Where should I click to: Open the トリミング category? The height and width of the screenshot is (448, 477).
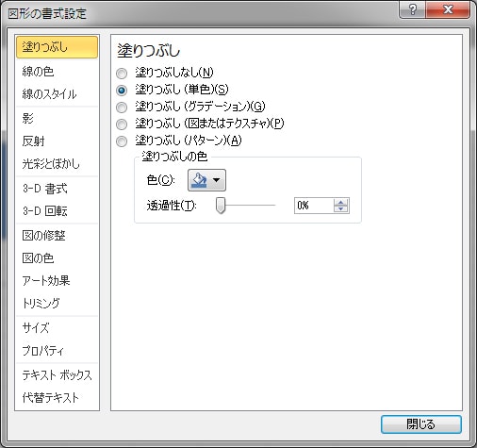pyautogui.click(x=57, y=303)
